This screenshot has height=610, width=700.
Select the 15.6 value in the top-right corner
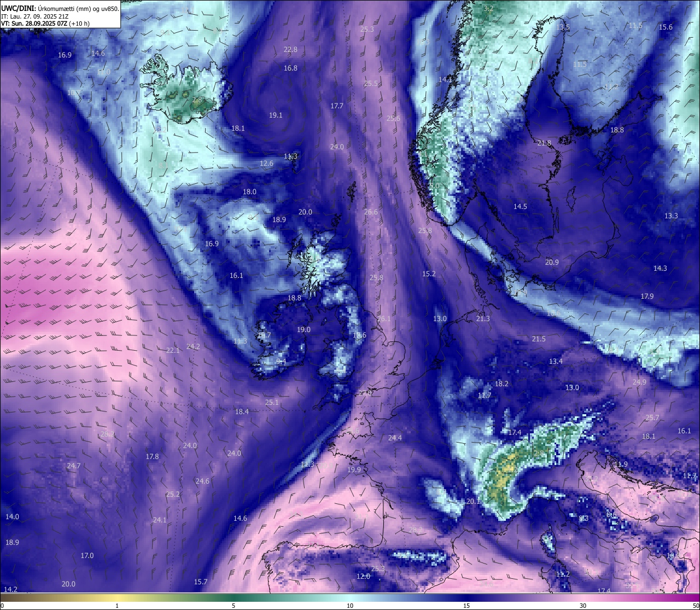click(666, 27)
